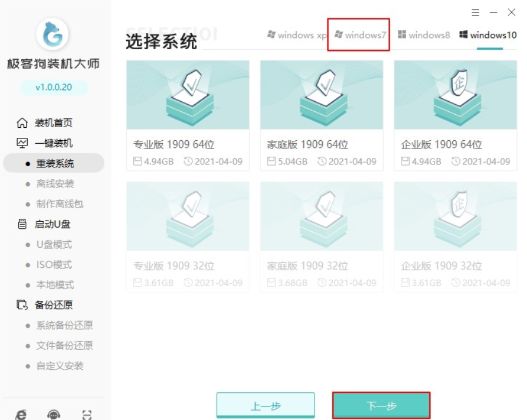Select the windows10 tab
Viewport: 527px width, 420px height.
coord(488,35)
